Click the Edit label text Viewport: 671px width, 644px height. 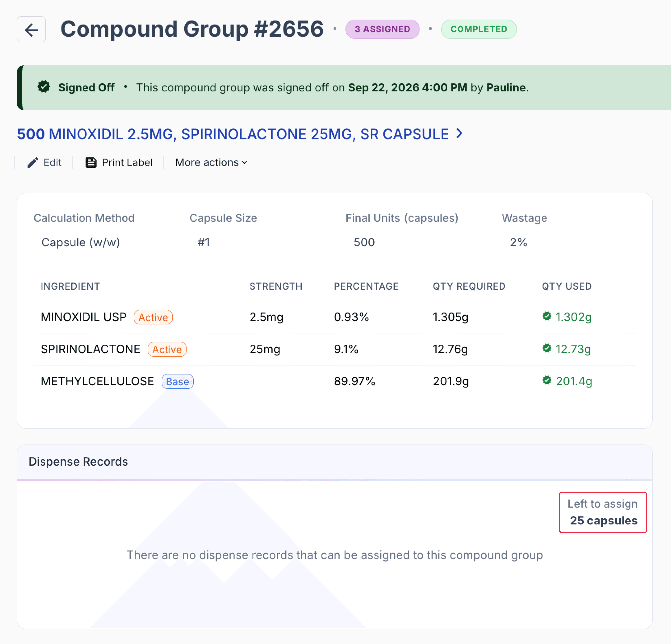click(x=52, y=162)
